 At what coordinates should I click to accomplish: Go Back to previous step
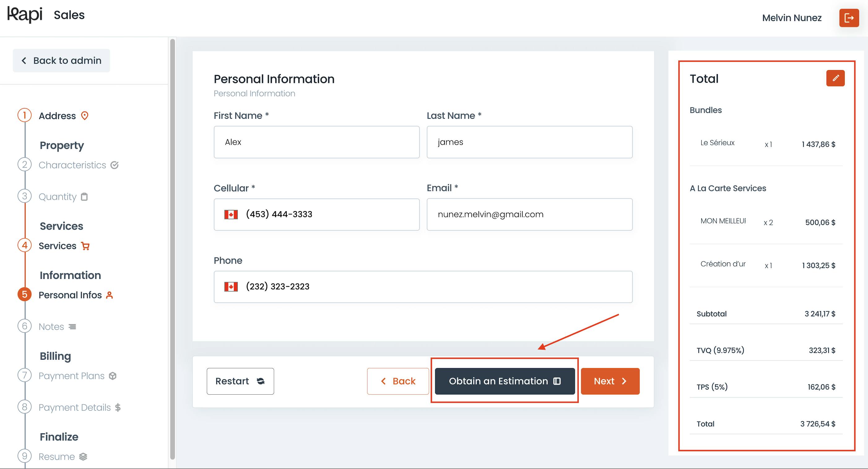pyautogui.click(x=398, y=381)
